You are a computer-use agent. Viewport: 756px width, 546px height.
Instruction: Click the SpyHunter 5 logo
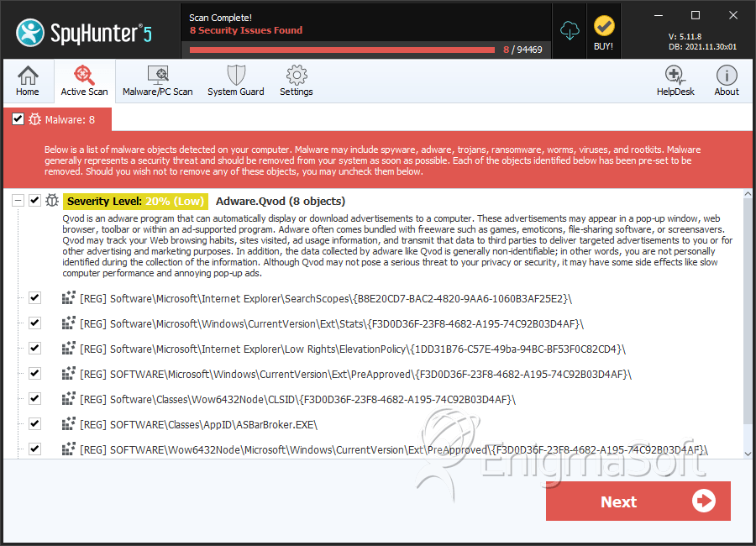84,33
